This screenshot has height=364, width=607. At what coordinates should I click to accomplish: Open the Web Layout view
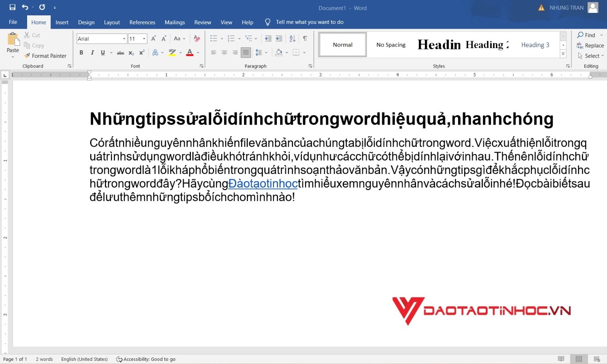pyautogui.click(x=596, y=359)
